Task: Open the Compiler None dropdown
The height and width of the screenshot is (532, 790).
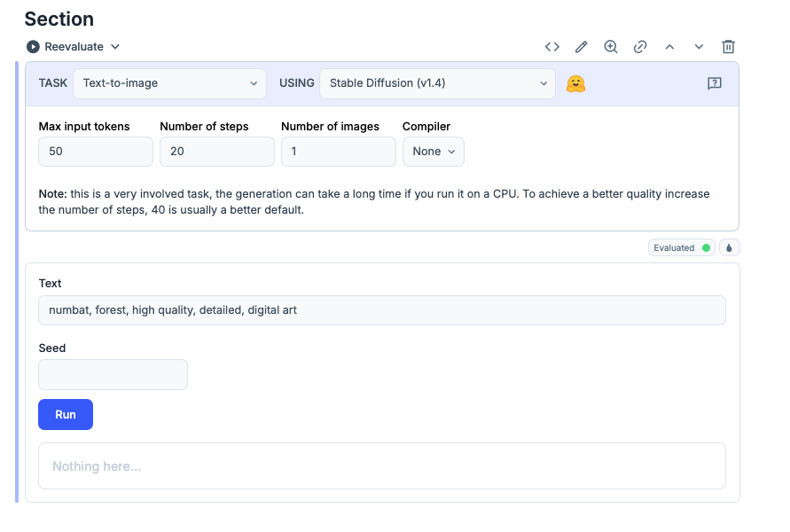Action: (434, 152)
